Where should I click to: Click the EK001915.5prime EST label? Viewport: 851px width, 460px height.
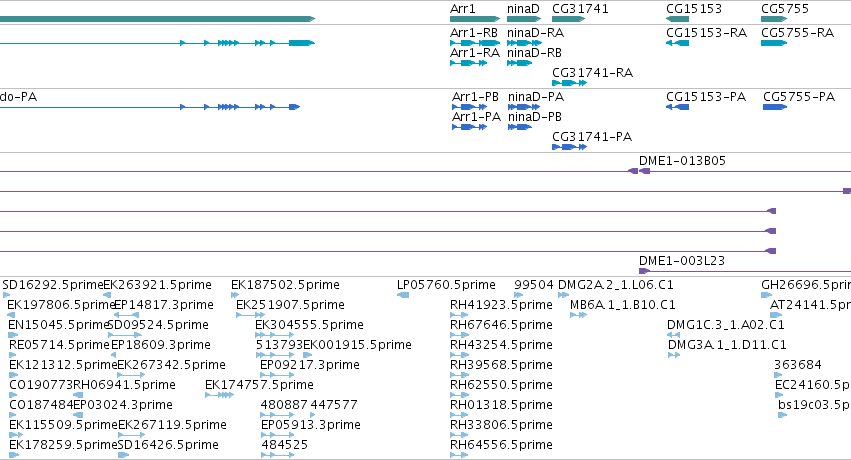(357, 345)
